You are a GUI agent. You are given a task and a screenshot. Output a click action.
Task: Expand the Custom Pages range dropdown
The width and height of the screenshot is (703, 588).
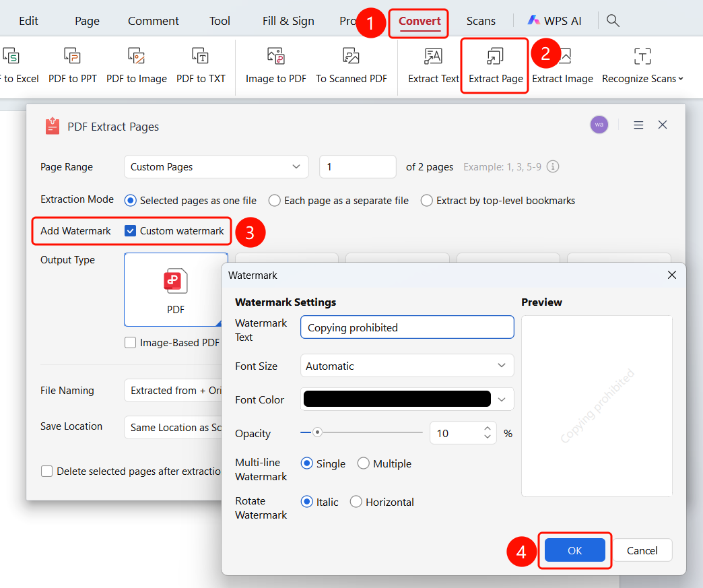pos(216,167)
